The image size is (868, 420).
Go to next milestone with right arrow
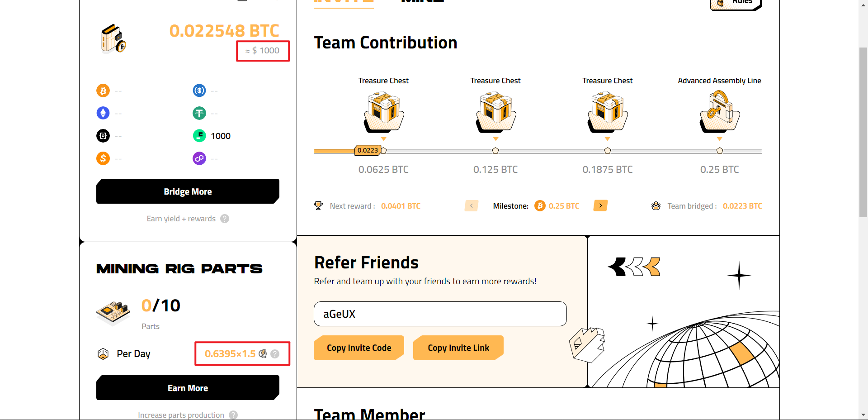[600, 205]
